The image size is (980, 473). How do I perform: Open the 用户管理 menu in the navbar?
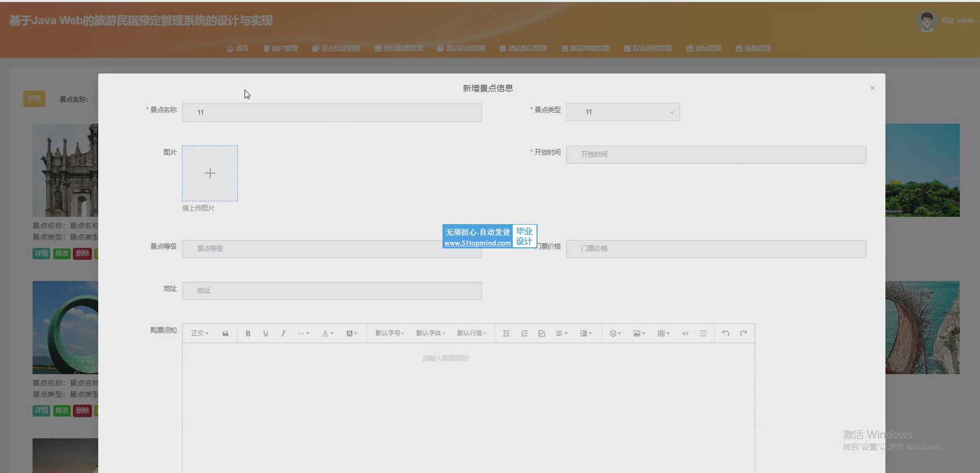(281, 49)
